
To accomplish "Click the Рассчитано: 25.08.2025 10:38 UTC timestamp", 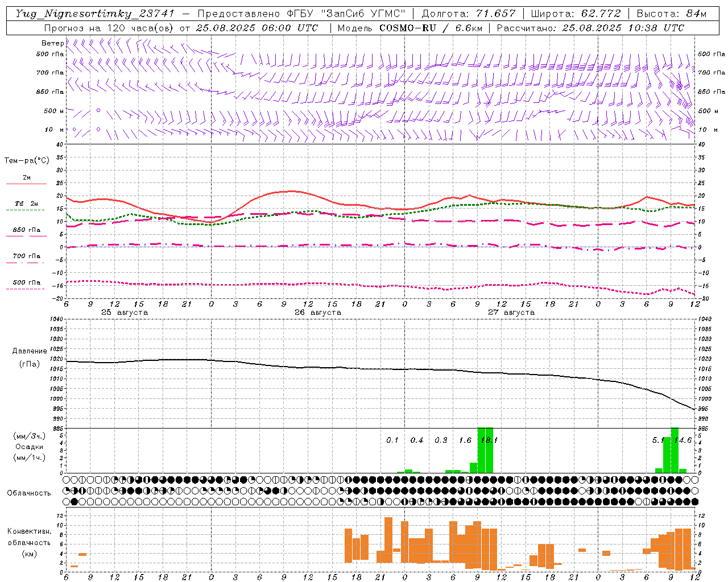I will pos(590,28).
